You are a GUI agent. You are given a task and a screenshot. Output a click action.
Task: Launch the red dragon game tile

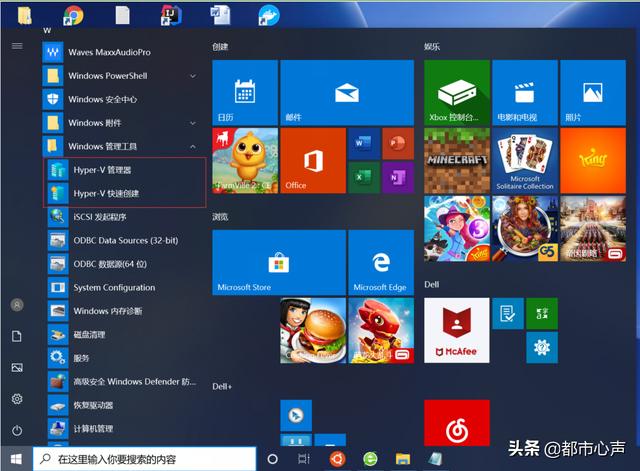[381, 330]
